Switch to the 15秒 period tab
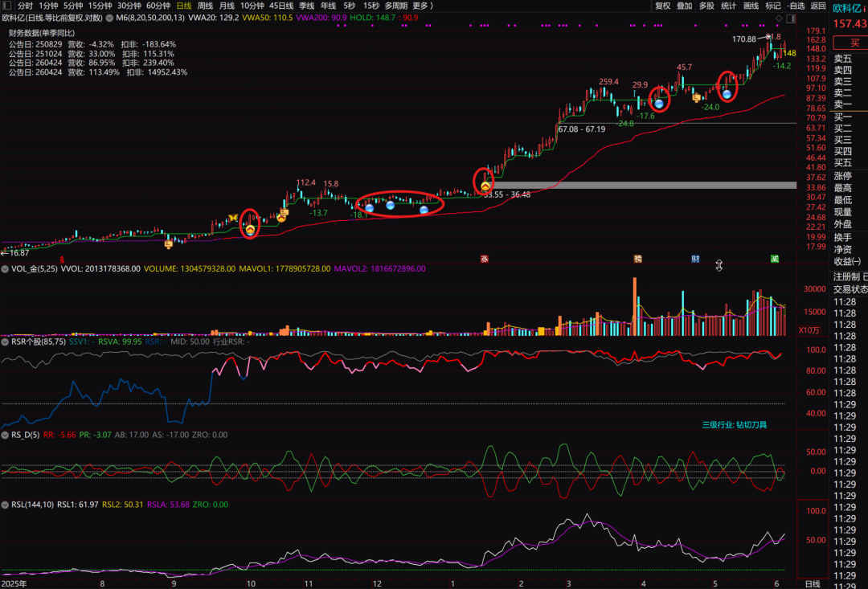868x589 pixels. (371, 6)
